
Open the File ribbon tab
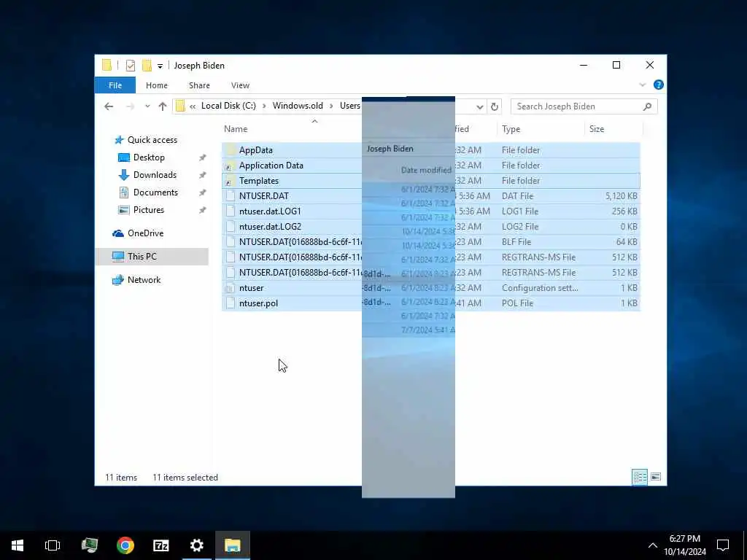click(x=115, y=85)
